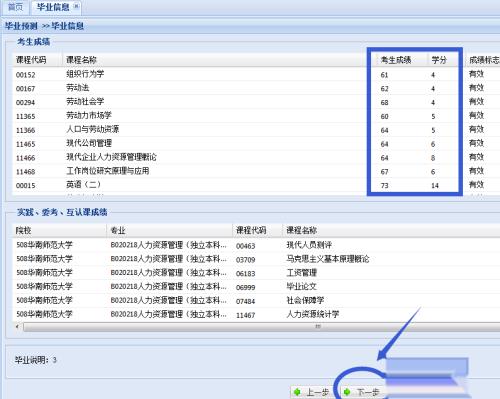Click the green arrow icon on 下一步
The image size is (500, 399).
[347, 392]
